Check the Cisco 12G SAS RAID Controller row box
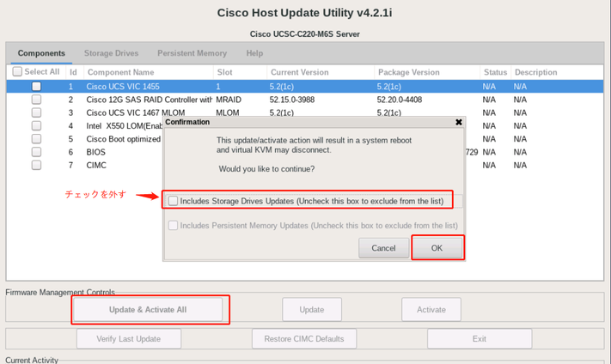 (x=36, y=100)
